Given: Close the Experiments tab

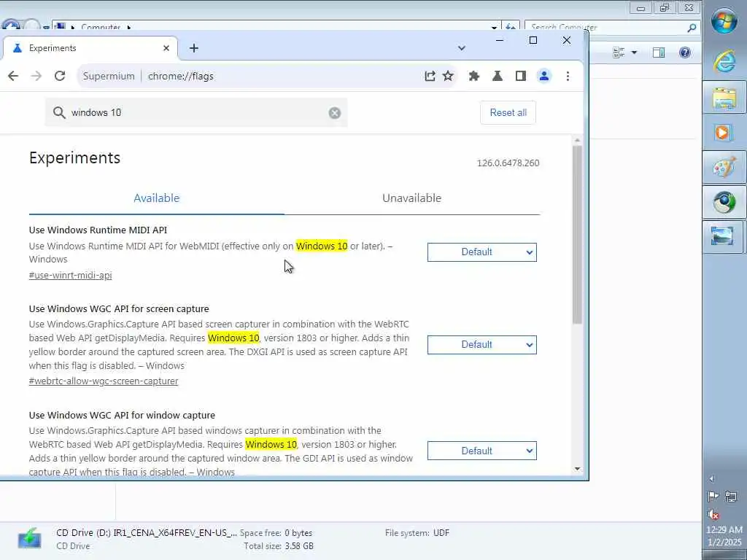Looking at the screenshot, I should click(x=166, y=48).
